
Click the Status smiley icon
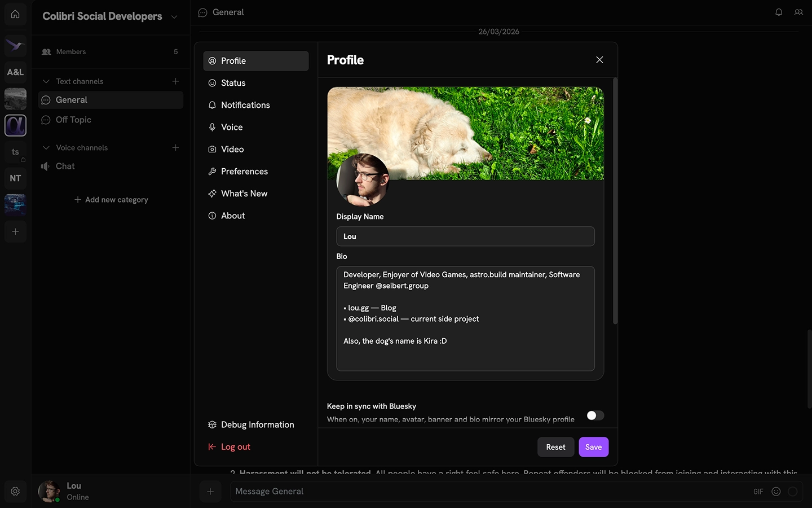[x=212, y=83]
